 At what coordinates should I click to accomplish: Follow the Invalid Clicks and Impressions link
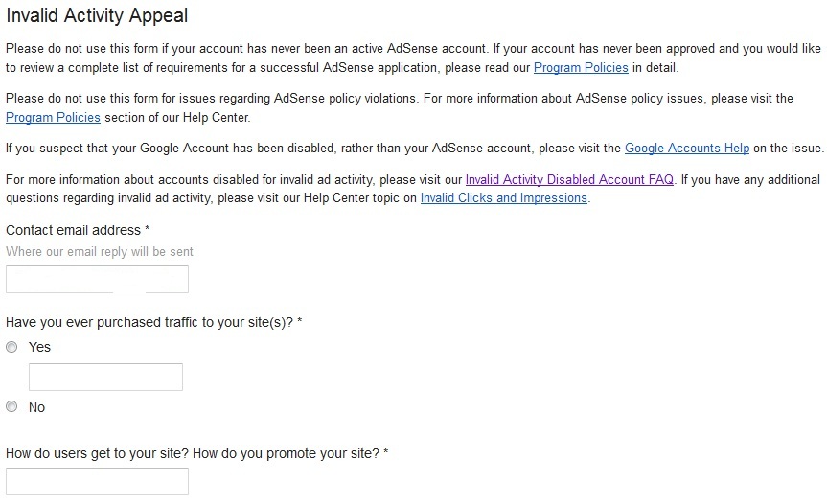point(503,198)
